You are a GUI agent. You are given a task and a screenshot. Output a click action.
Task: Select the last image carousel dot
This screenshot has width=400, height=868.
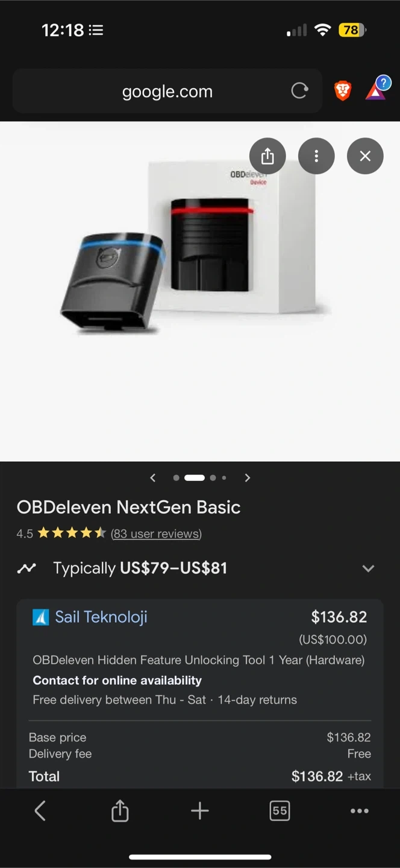click(x=224, y=478)
